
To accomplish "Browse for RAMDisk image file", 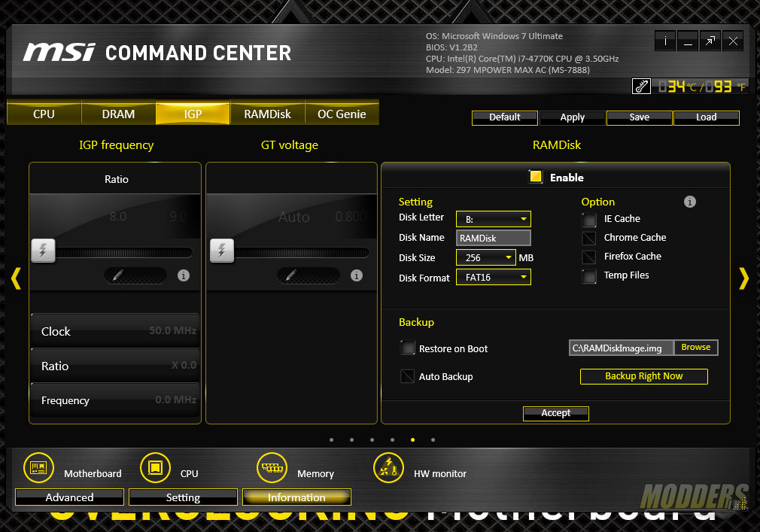I will coord(696,348).
